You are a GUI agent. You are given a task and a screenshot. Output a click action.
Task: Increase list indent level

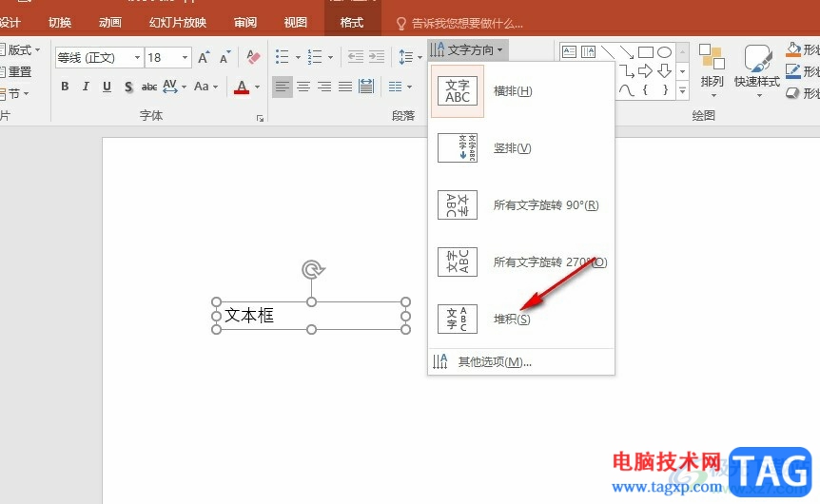pyautogui.click(x=377, y=56)
